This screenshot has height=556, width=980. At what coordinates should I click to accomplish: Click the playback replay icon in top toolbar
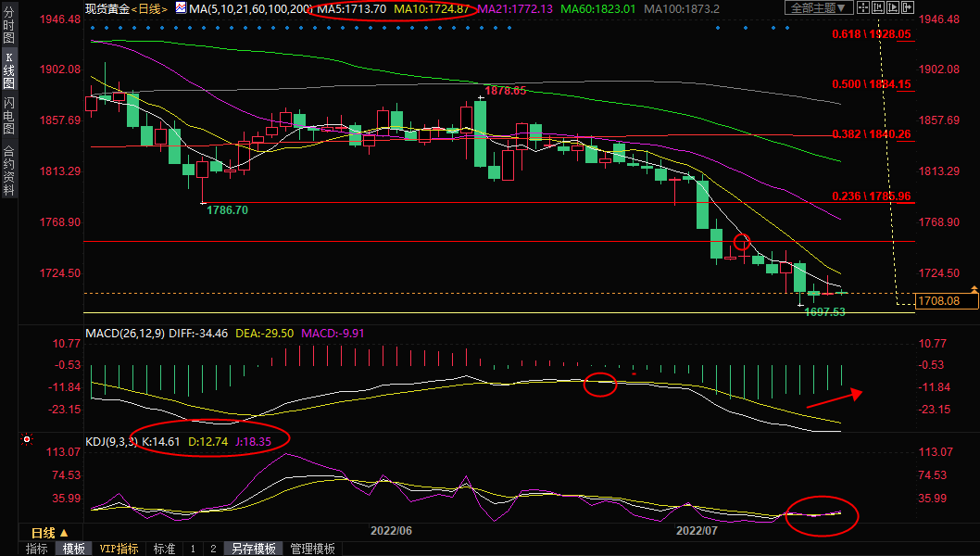coord(893,7)
